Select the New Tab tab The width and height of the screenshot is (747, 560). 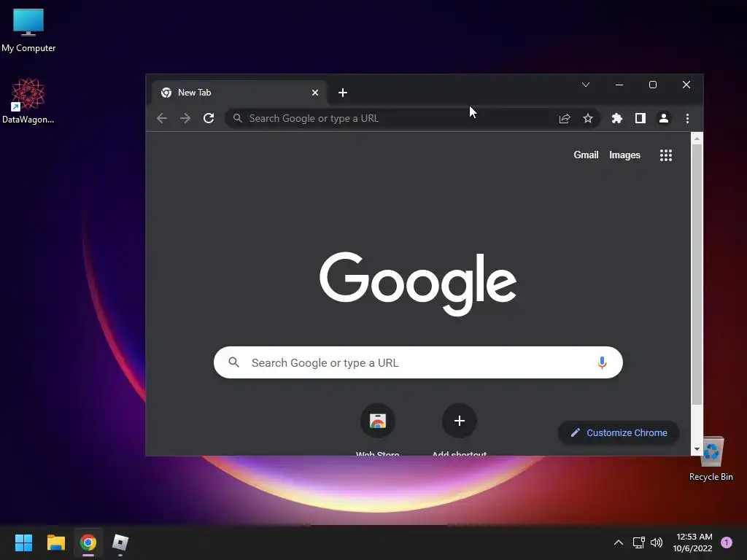tap(239, 93)
